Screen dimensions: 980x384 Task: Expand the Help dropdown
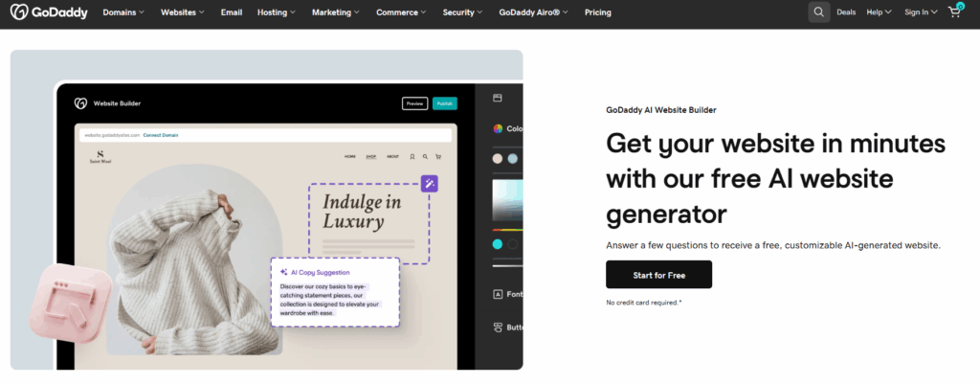tap(879, 11)
